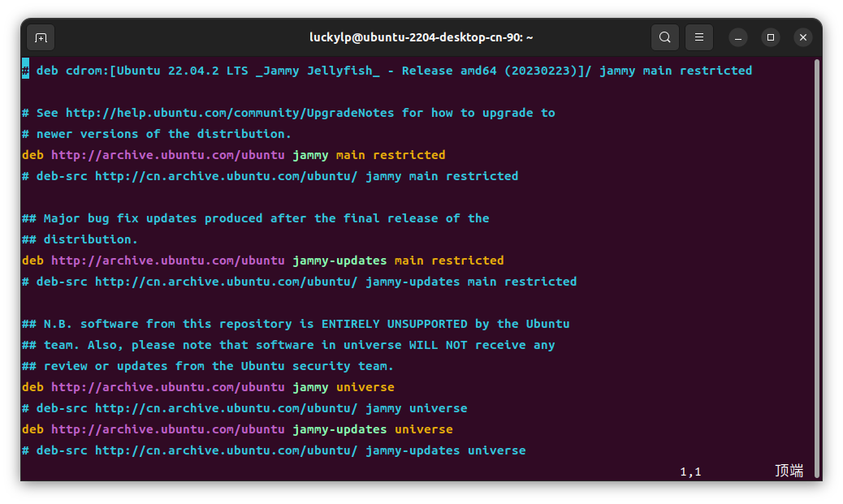Click '# newer versions of the distribution.' line
Image resolution: width=843 pixels, height=504 pixels.
pyautogui.click(x=157, y=134)
